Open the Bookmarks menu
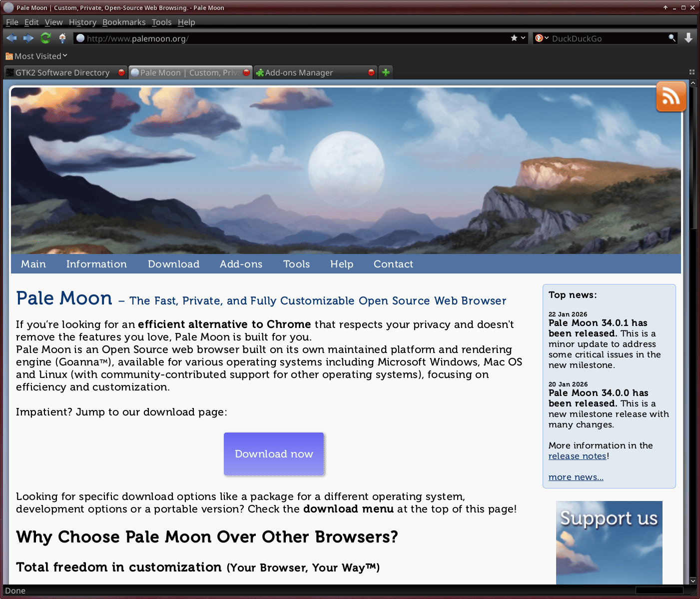The width and height of the screenshot is (700, 599). (124, 22)
